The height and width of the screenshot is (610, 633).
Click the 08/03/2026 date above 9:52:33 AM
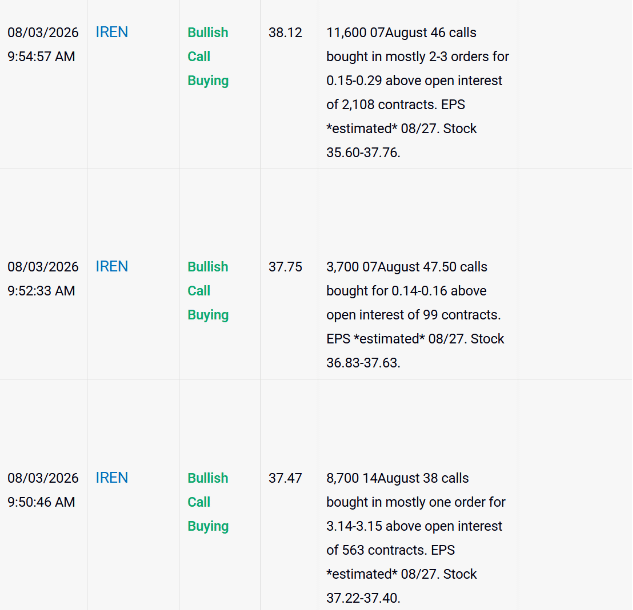click(x=43, y=267)
